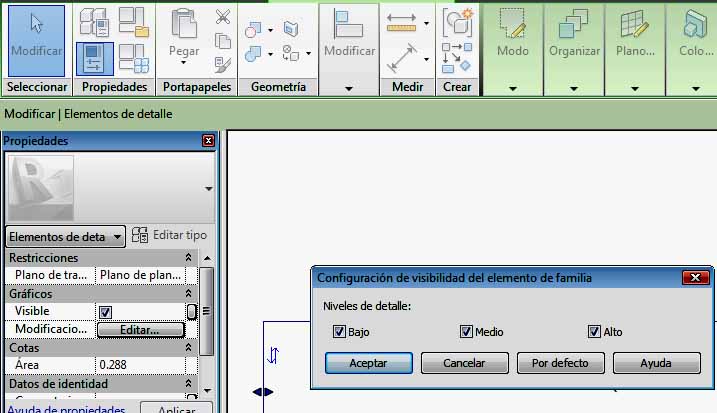Click the Cut scissors icon

[223, 17]
